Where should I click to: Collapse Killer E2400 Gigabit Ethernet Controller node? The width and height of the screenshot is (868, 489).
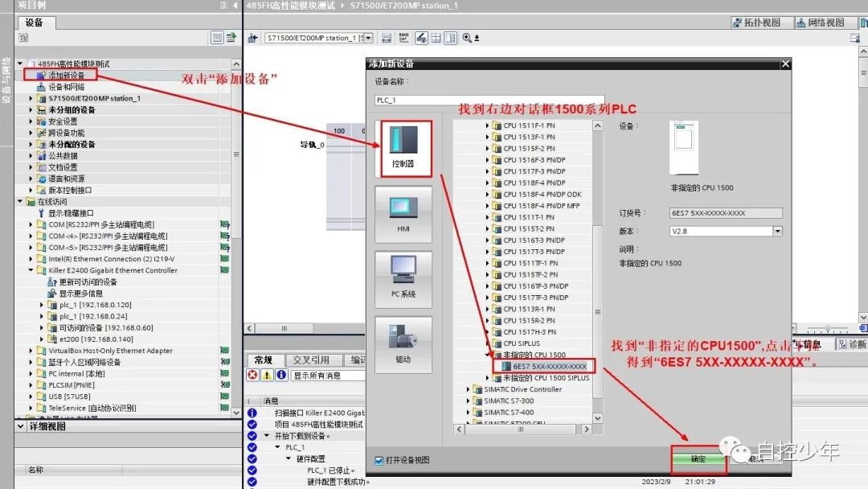point(31,270)
